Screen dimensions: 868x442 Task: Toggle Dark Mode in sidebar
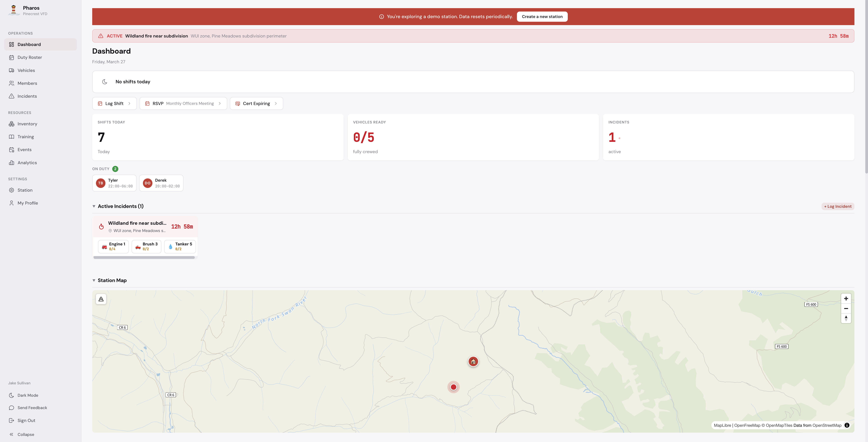coord(28,395)
